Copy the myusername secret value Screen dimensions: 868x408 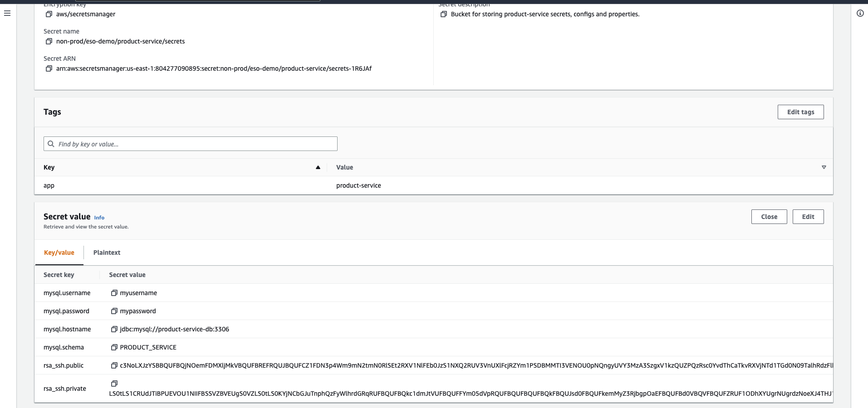(x=114, y=293)
